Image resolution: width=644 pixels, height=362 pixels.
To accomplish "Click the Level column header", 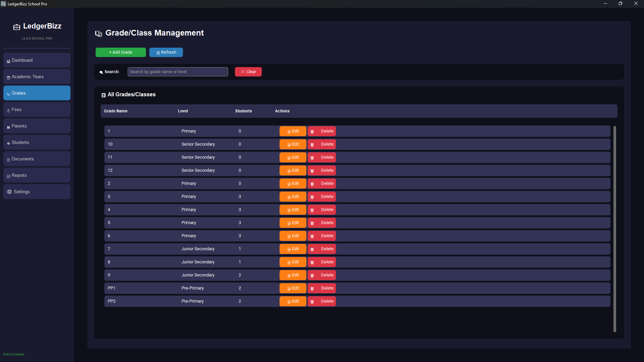I will coord(183,111).
